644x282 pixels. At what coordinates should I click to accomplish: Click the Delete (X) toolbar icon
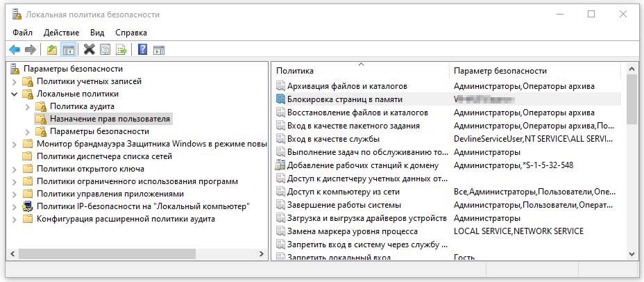[x=89, y=49]
